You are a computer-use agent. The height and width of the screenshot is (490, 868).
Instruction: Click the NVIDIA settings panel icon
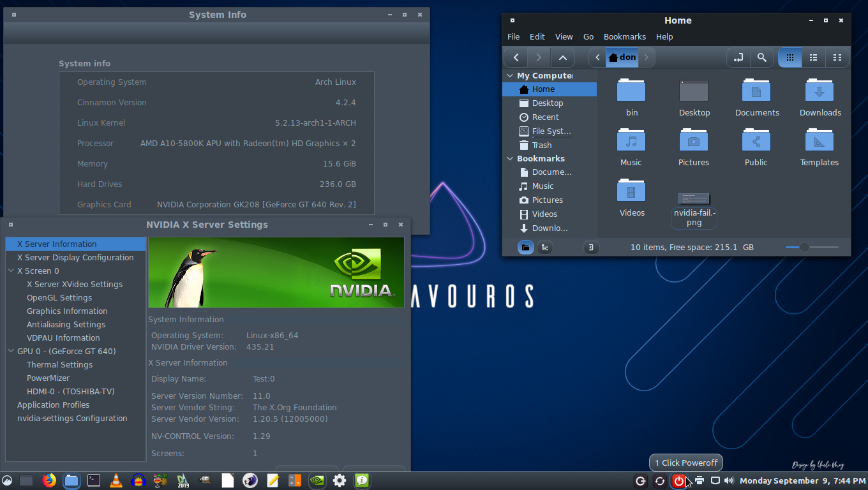[317, 480]
